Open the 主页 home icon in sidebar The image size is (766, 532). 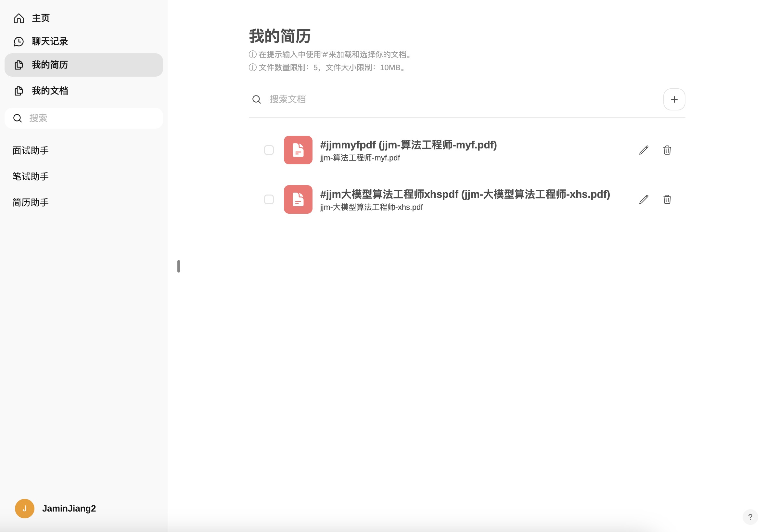(x=19, y=18)
